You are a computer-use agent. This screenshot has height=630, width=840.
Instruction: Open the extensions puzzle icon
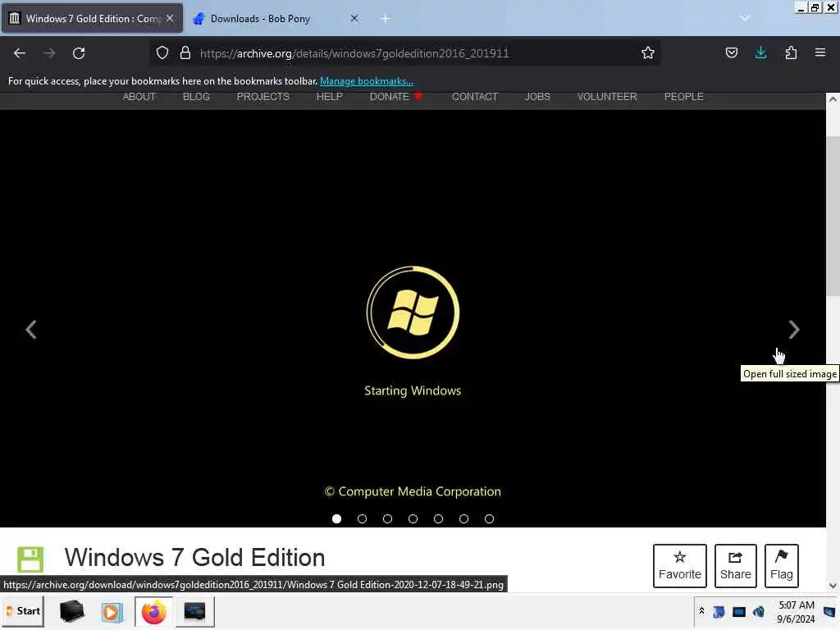(x=791, y=52)
